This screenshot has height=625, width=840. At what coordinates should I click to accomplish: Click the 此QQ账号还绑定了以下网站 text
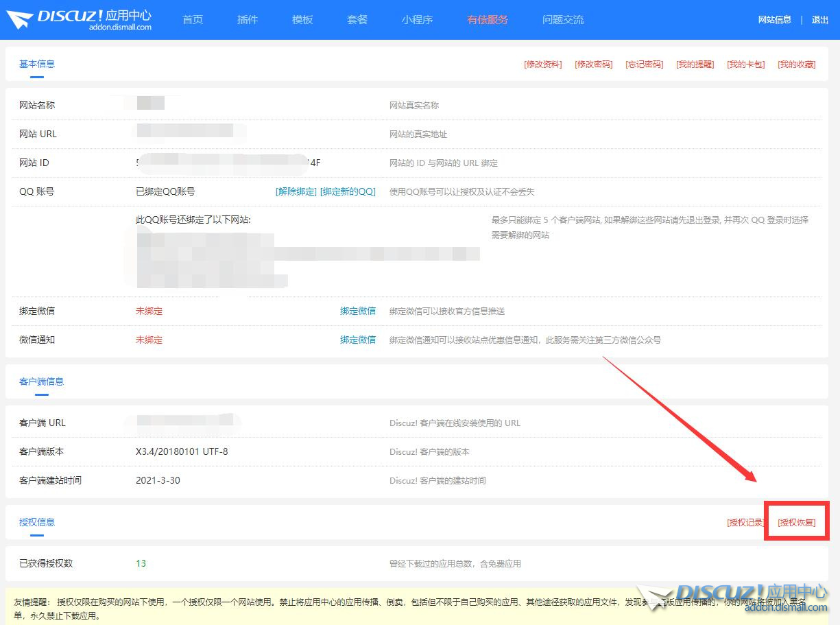193,220
